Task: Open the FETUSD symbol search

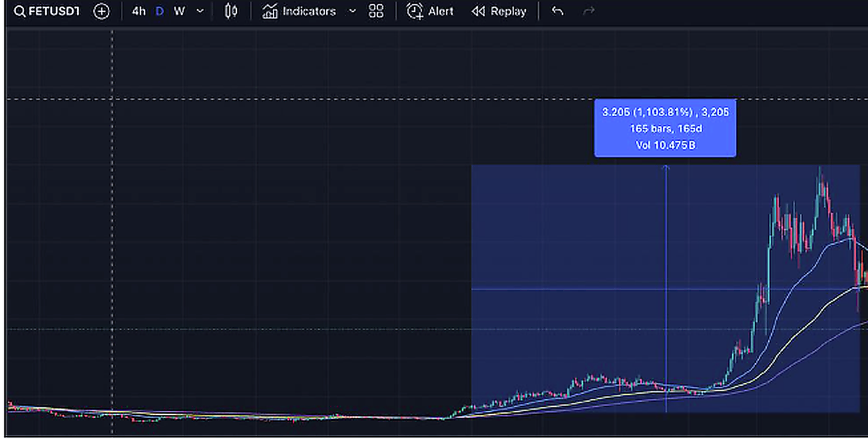Action: pos(46,11)
